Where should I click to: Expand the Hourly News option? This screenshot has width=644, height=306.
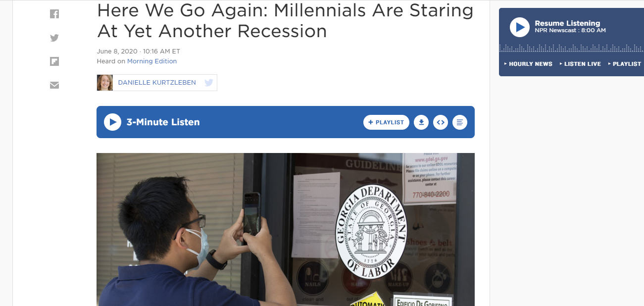(x=528, y=64)
